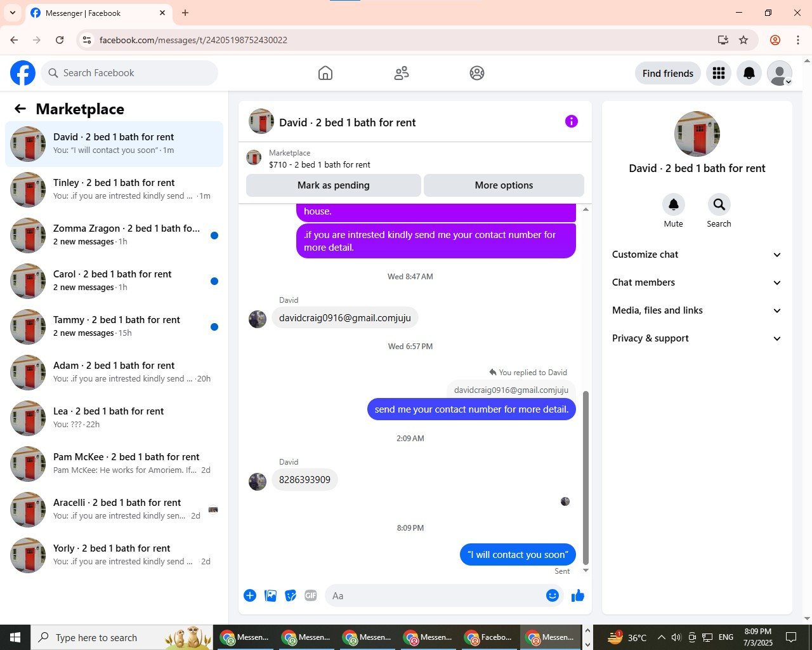Open the notifications bell
The image size is (812, 650).
[x=749, y=73]
